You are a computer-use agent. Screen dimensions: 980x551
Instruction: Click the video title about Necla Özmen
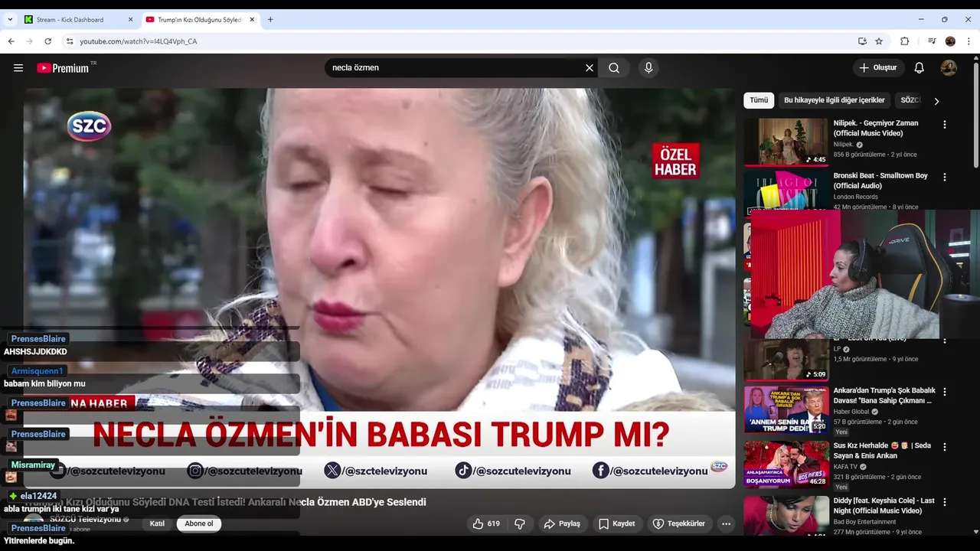point(225,502)
